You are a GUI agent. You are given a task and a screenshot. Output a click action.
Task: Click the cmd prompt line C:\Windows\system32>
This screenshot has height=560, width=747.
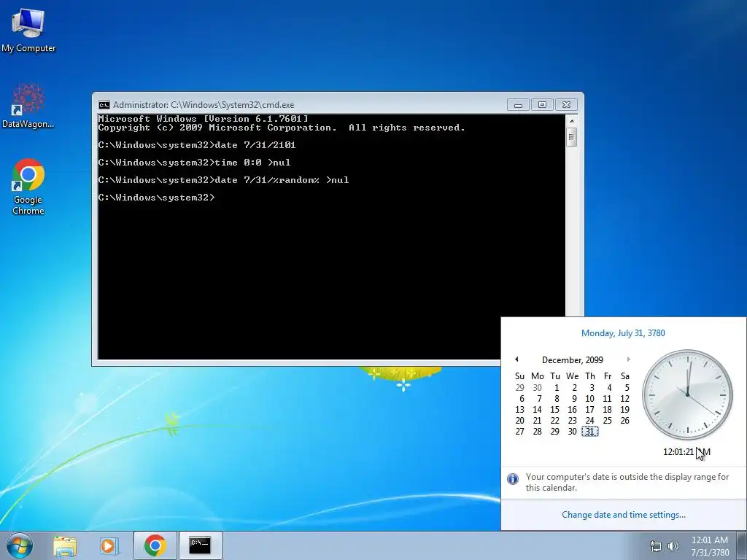pyautogui.click(x=156, y=198)
